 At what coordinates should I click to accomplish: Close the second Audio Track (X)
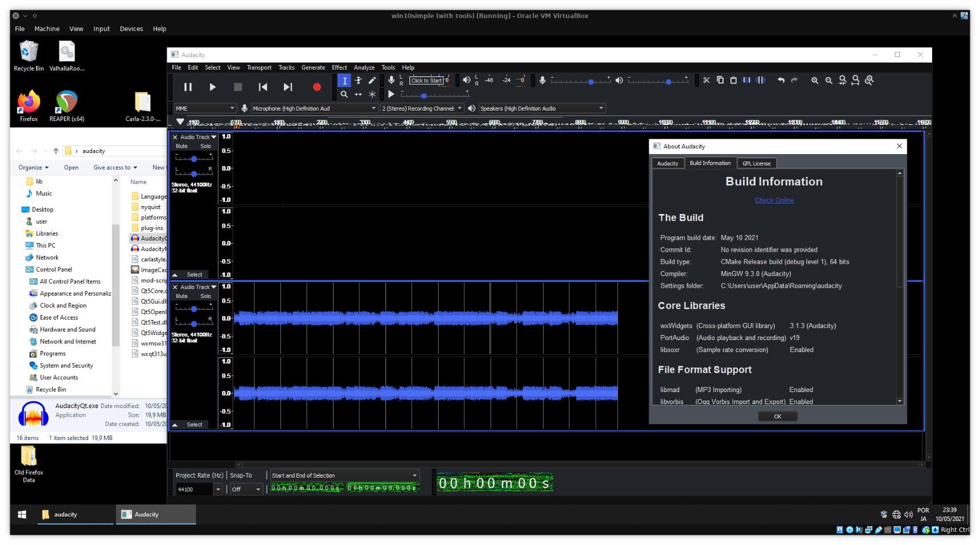[x=175, y=287]
